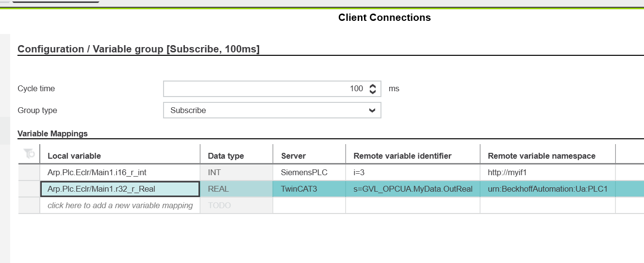Click the REAL data type cell
Image resolution: width=644 pixels, height=263 pixels.
tap(236, 189)
